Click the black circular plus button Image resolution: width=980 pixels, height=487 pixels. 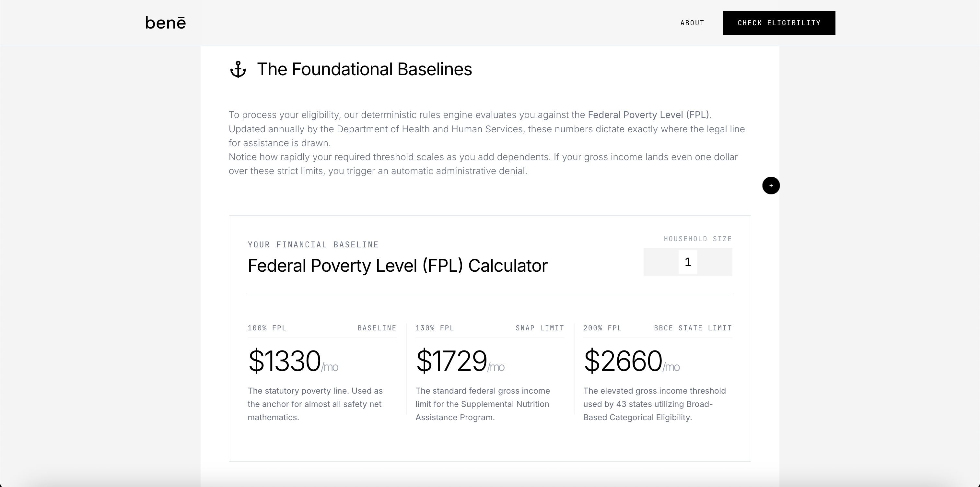[771, 185]
